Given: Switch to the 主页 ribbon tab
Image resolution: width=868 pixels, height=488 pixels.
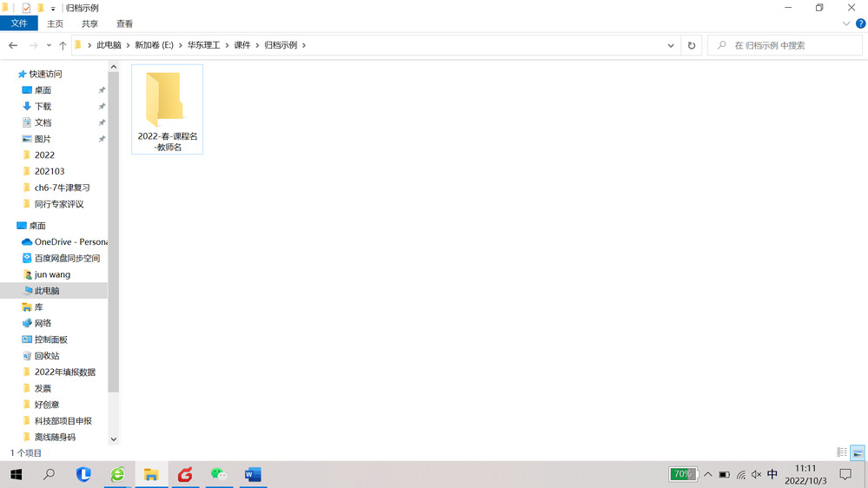Looking at the screenshot, I should pos(55,23).
